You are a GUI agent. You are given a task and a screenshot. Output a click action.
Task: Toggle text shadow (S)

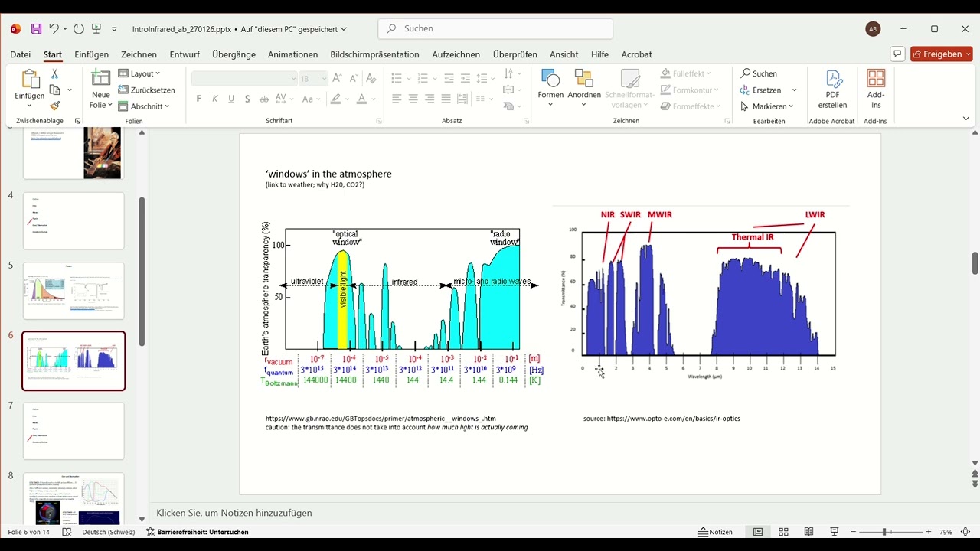coord(247,99)
